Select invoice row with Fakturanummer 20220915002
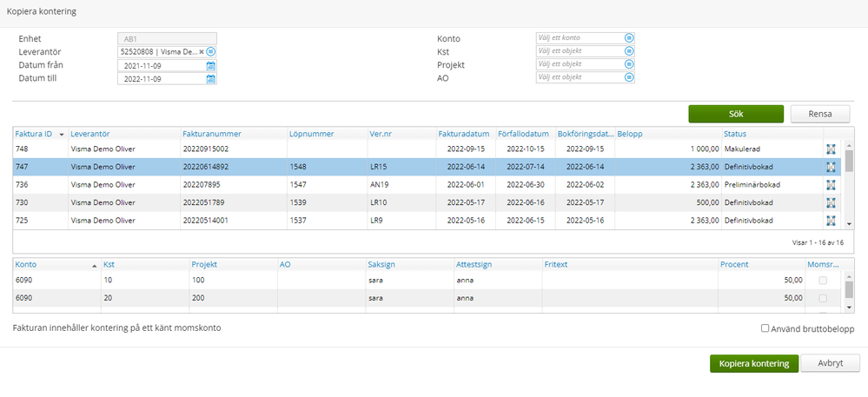This screenshot has width=868, height=397. click(427, 149)
